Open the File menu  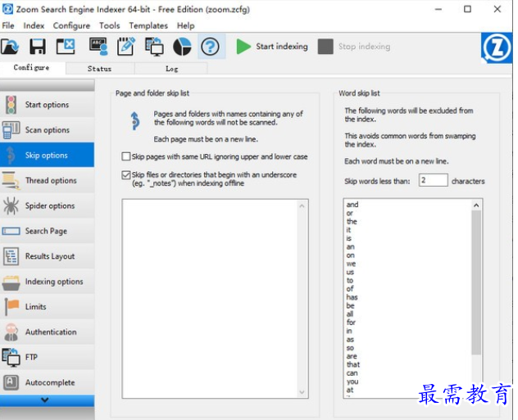[x=8, y=25]
